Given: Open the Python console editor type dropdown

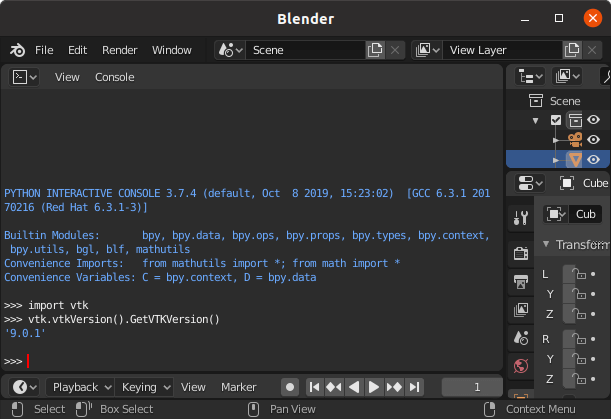Looking at the screenshot, I should (x=24, y=77).
